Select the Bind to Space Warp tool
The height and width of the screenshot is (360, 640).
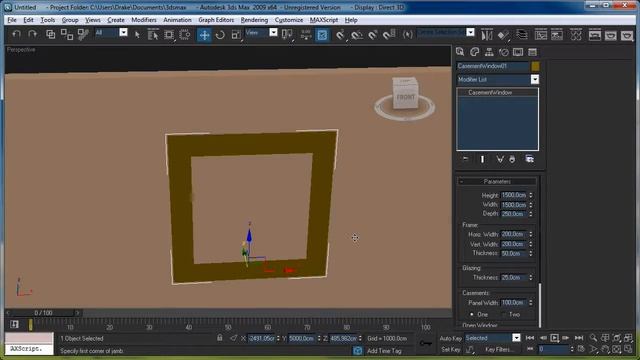pos(83,34)
